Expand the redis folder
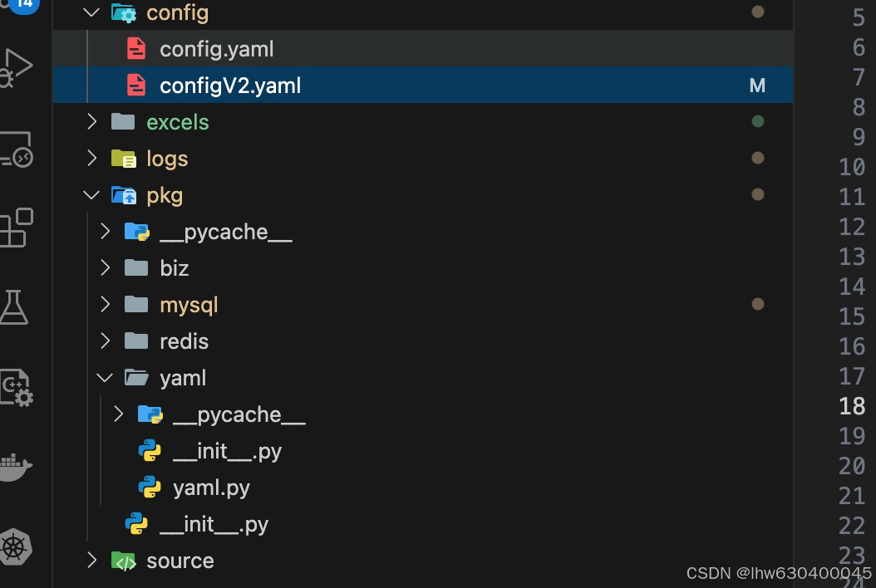 [105, 341]
